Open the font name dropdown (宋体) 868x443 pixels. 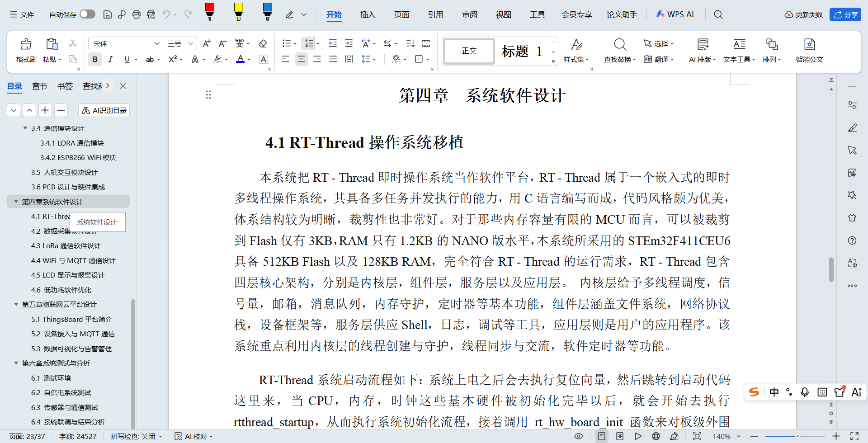[x=156, y=43]
